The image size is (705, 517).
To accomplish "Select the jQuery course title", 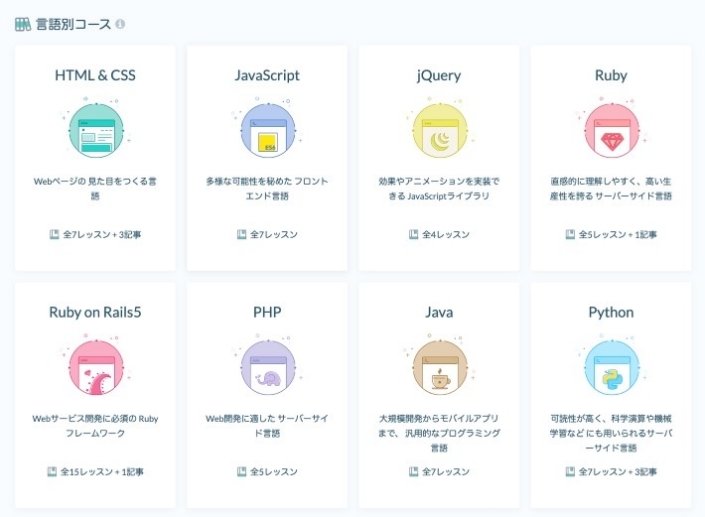I will (439, 75).
